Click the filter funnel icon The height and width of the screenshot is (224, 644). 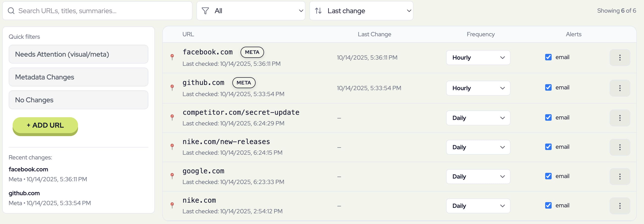[x=205, y=10]
